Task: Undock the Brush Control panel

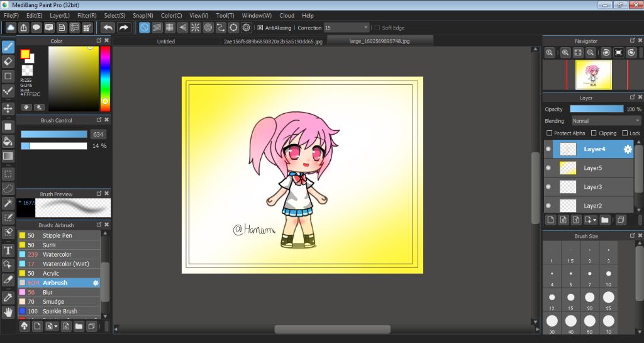Action: tap(99, 120)
